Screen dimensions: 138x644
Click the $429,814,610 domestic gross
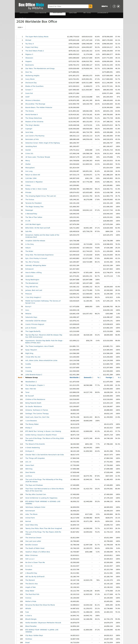(87, 36)
